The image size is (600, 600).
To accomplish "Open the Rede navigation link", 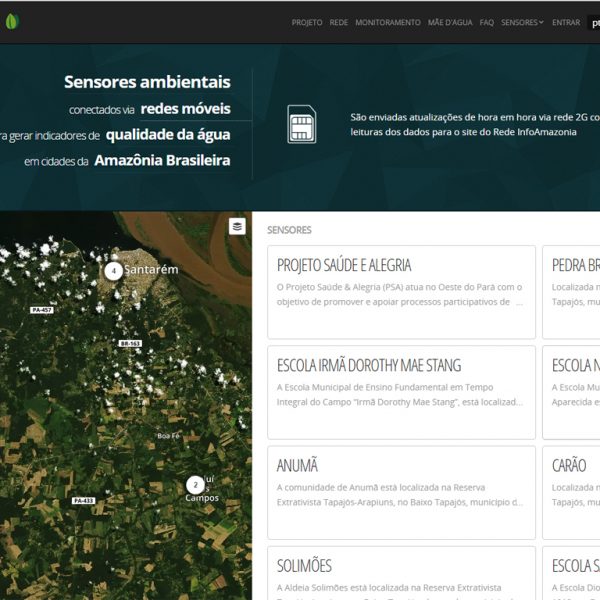I will coord(339,22).
